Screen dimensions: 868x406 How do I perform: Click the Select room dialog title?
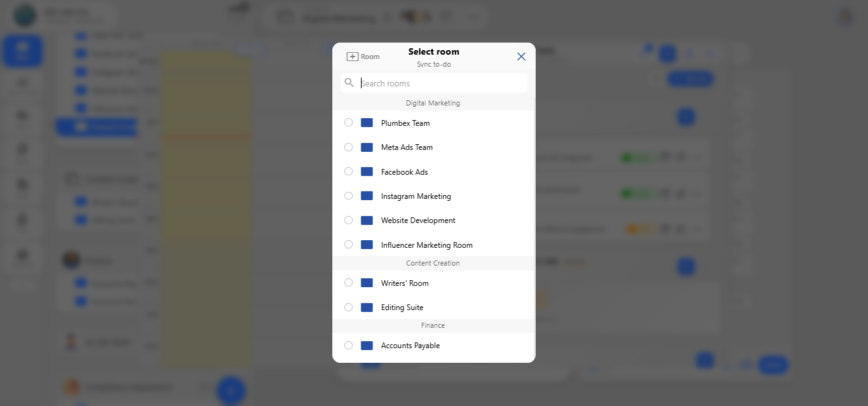[x=434, y=52]
